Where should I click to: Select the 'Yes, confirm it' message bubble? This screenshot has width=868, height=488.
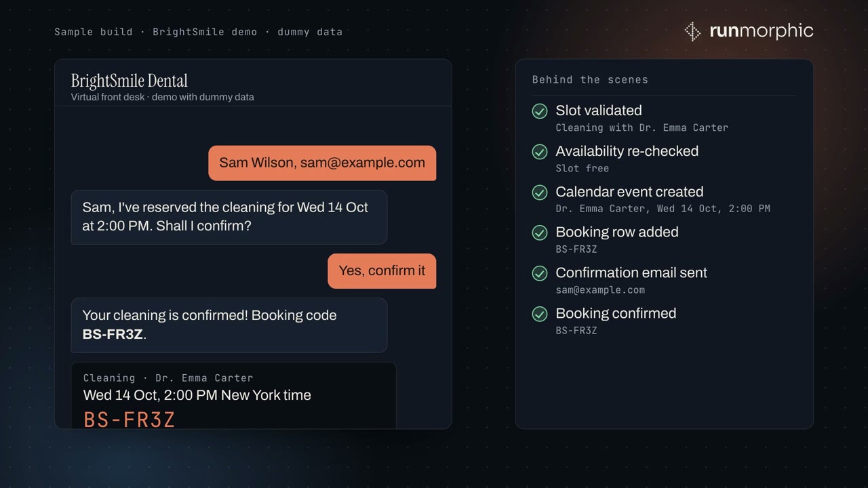point(382,271)
